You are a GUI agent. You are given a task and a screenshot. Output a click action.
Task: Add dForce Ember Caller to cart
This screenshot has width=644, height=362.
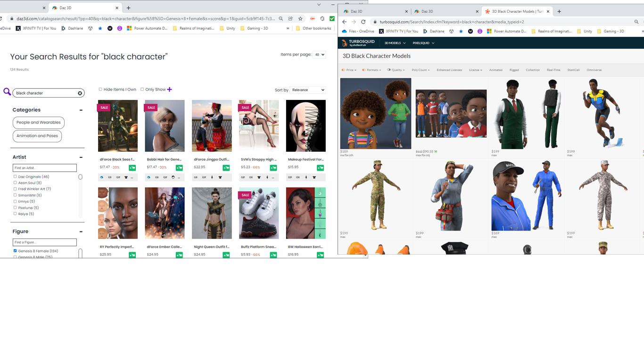pyautogui.click(x=179, y=255)
